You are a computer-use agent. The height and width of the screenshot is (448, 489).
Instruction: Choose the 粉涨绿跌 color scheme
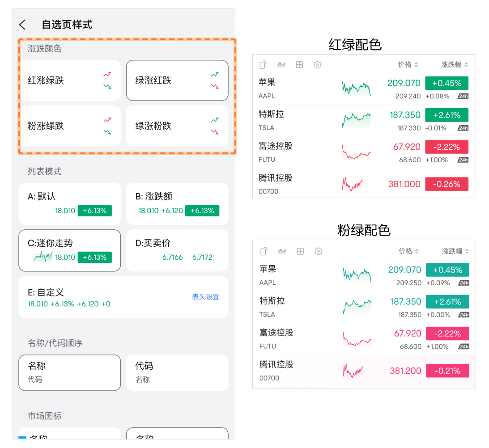69,126
